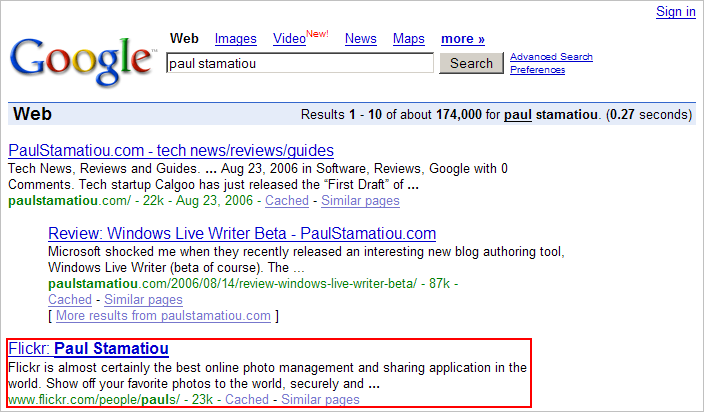704x412 pixels.
Task: Open search Preferences
Action: point(537,70)
